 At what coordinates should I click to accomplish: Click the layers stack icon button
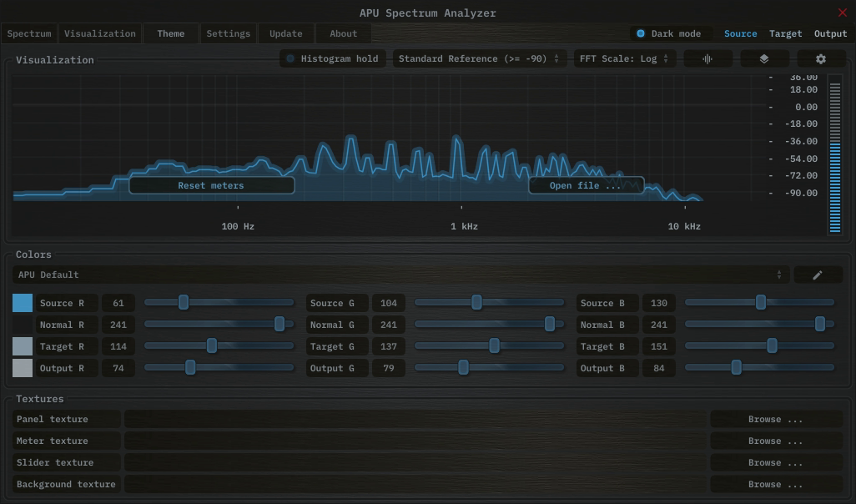coord(763,59)
